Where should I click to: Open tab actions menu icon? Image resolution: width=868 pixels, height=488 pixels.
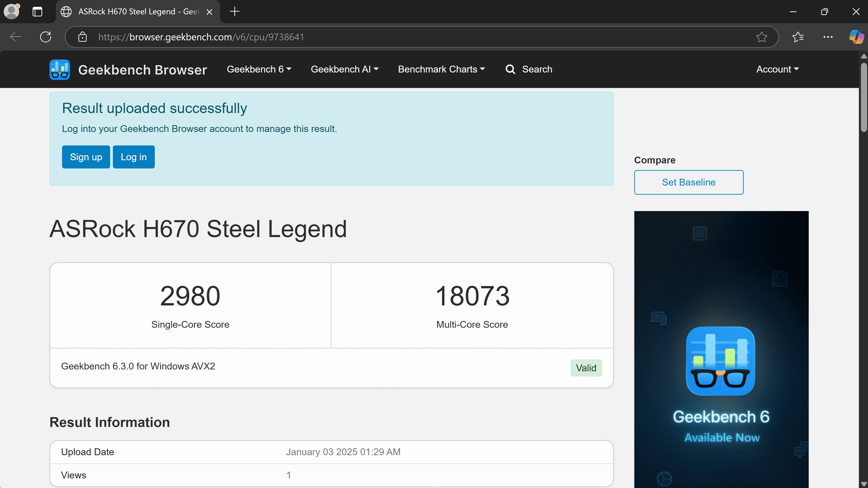coord(37,12)
